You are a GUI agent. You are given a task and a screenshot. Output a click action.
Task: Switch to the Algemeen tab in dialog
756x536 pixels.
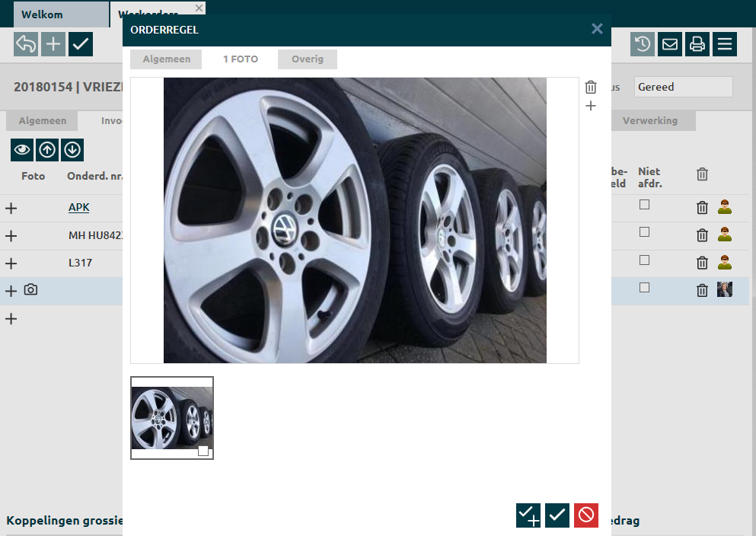coord(166,59)
